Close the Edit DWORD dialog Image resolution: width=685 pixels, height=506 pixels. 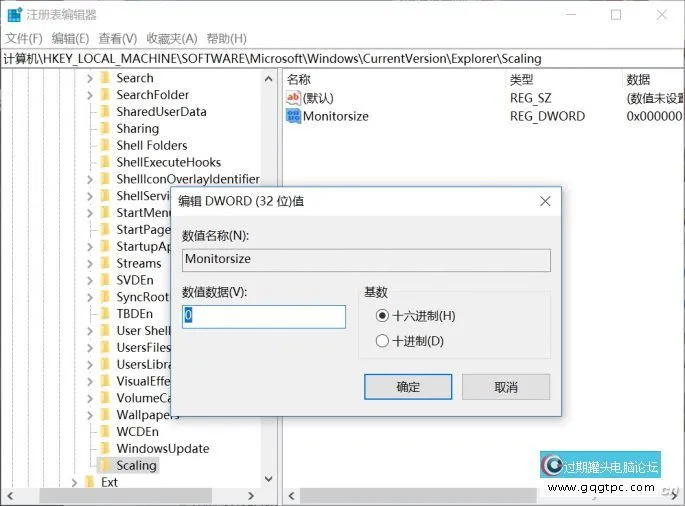[545, 201]
